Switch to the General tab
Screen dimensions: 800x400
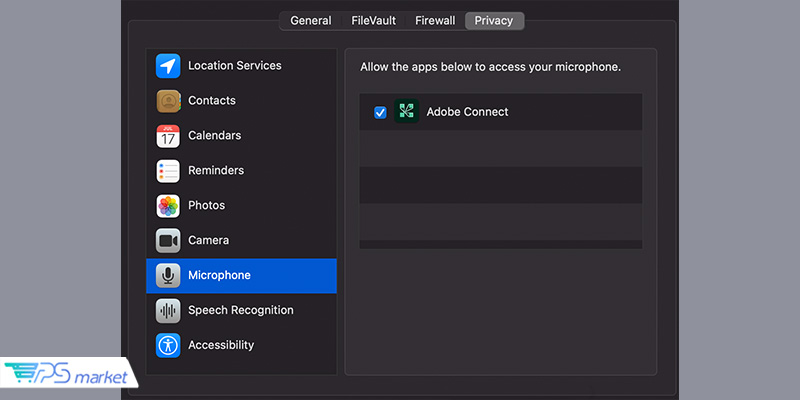pos(310,21)
